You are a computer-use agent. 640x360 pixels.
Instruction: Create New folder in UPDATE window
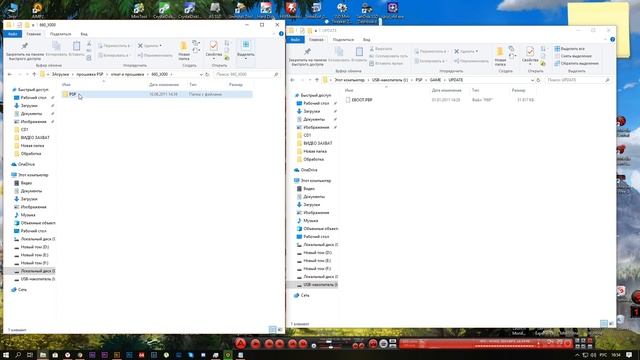[500, 56]
